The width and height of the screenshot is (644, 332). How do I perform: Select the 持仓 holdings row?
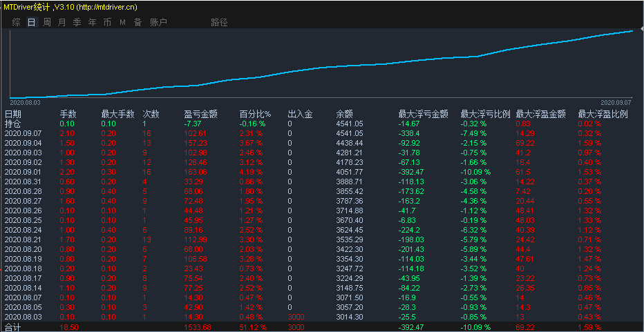[x=13, y=124]
